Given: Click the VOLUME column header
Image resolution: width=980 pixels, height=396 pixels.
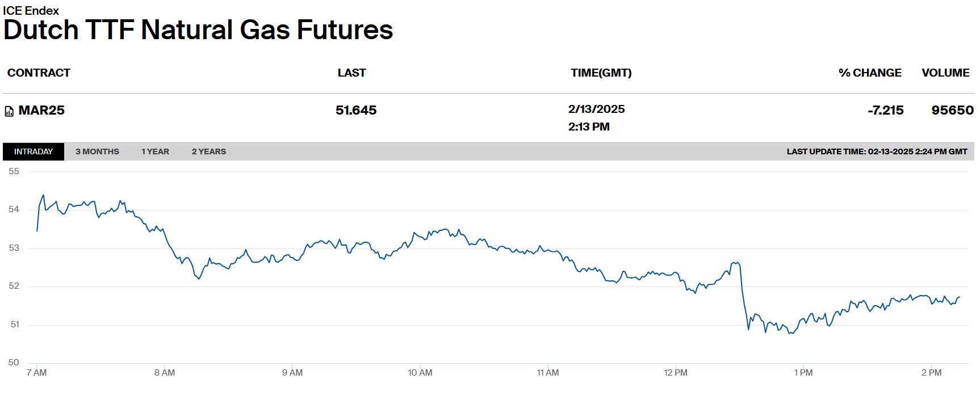Looking at the screenshot, I should [945, 73].
